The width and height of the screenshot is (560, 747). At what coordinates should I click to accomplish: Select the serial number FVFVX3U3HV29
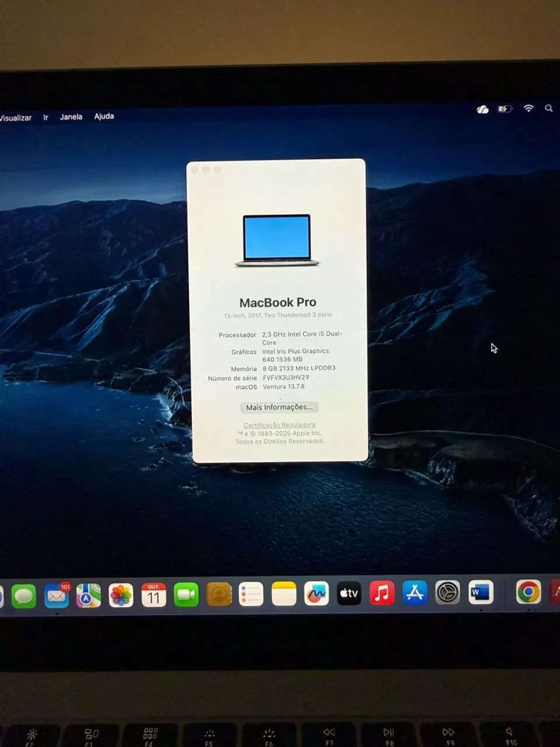[x=286, y=378]
